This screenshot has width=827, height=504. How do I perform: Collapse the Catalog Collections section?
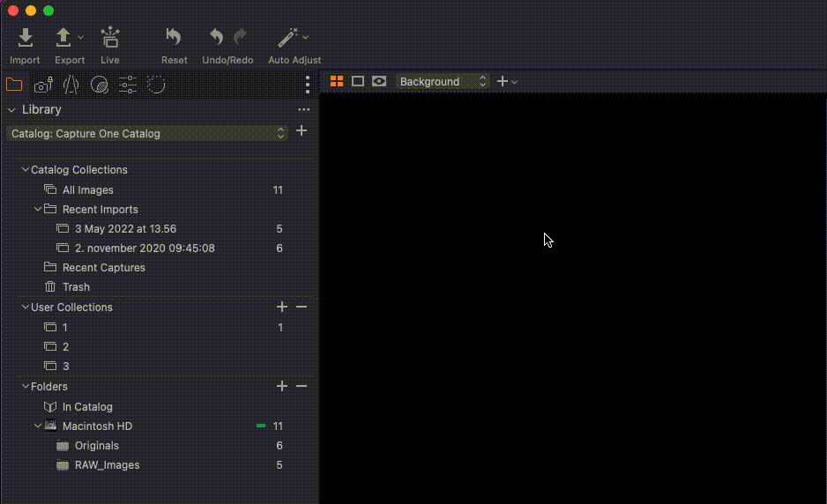[25, 170]
